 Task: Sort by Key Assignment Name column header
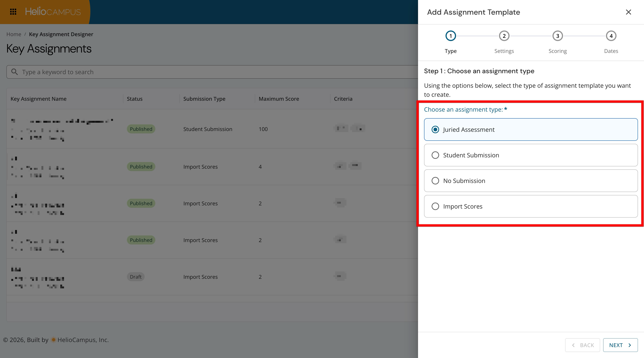(38, 99)
